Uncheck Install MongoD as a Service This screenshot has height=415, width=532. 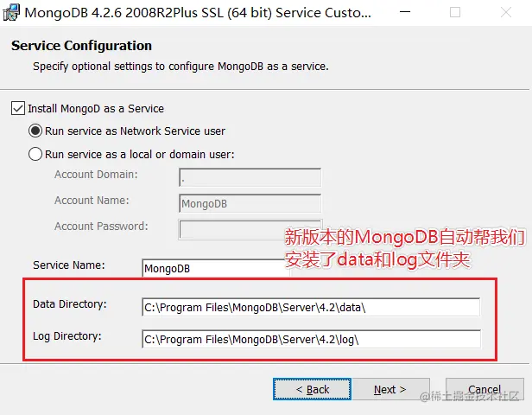point(17,108)
